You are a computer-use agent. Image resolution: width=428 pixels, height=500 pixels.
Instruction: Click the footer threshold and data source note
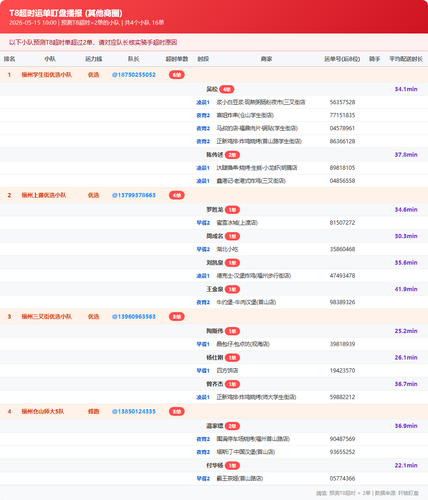point(367,493)
